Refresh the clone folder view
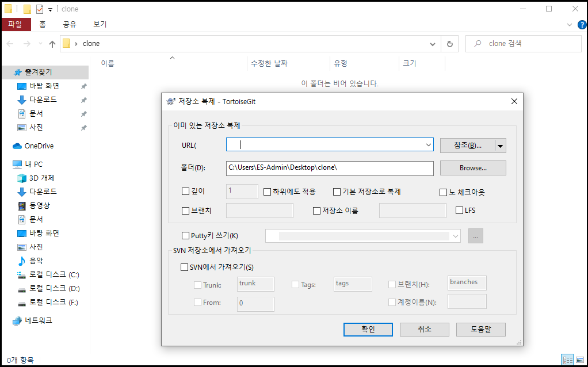Screen dimensions: 588x367 tap(449, 44)
